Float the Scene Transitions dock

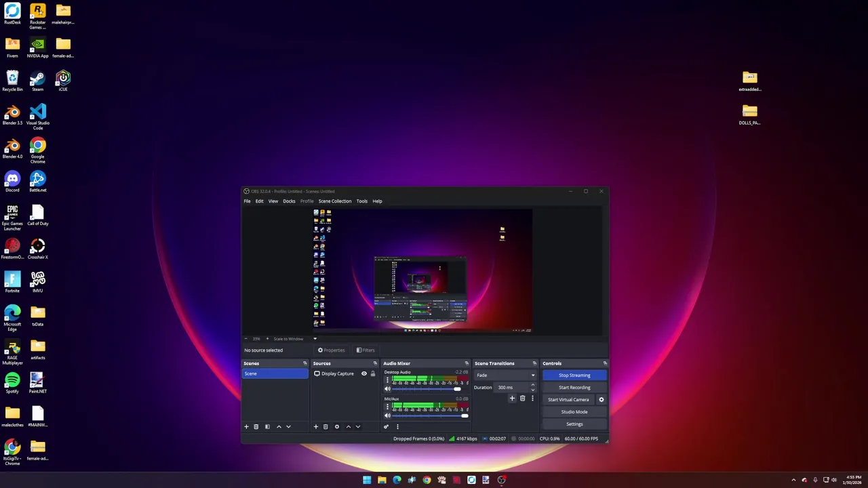coord(534,363)
